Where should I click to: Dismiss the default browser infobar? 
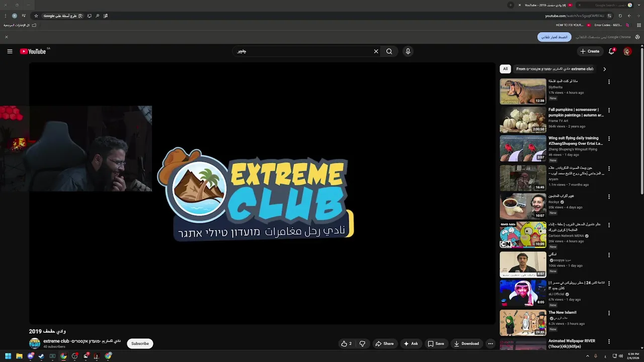coord(7,37)
